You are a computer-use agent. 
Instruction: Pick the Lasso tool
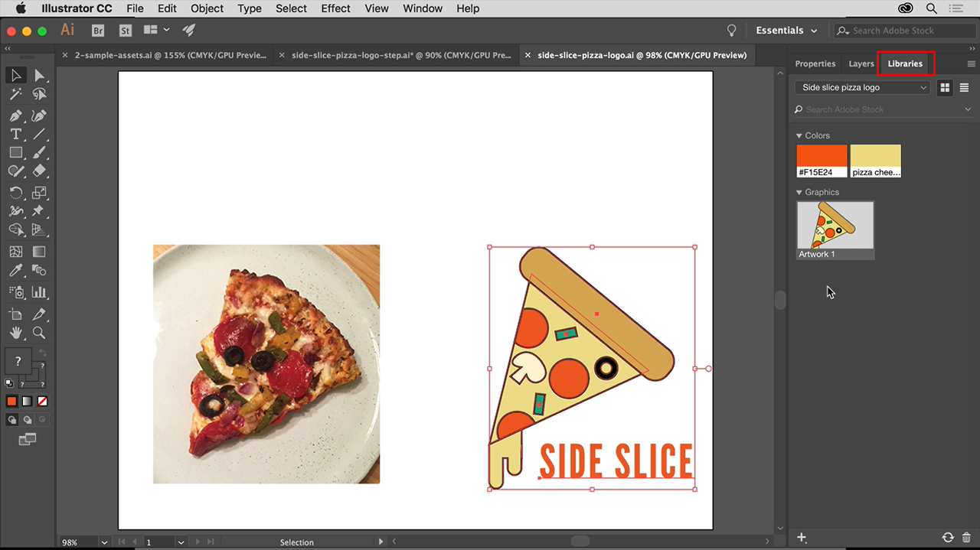click(x=39, y=94)
